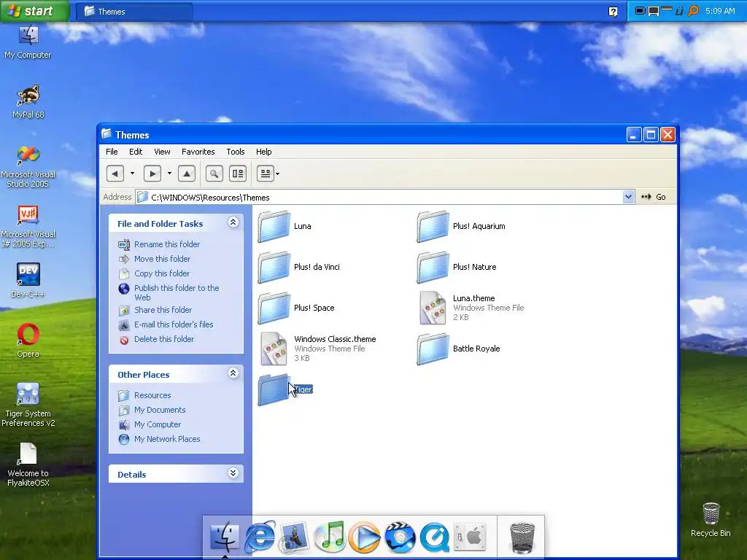The image size is (747, 560).
Task: Click Move this folder link
Action: click(162, 259)
